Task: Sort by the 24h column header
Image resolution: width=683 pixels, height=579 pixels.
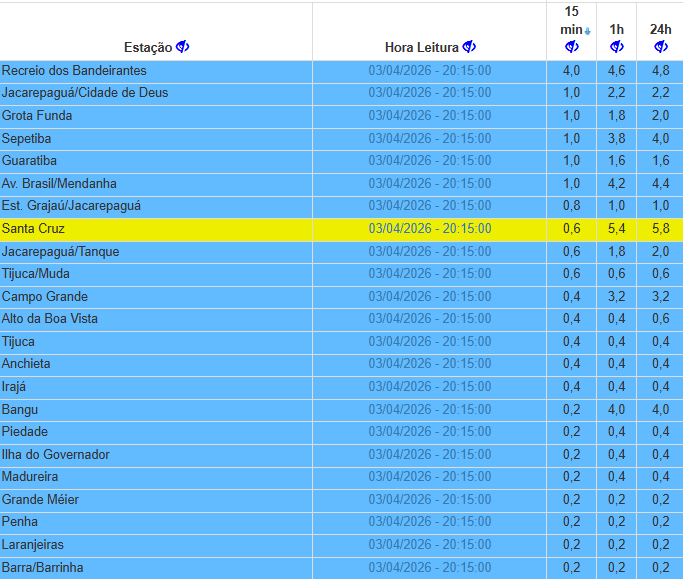Action: coord(660,30)
